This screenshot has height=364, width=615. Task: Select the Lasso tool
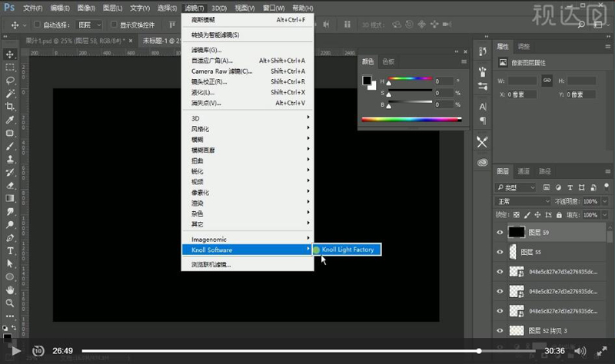(x=10, y=81)
